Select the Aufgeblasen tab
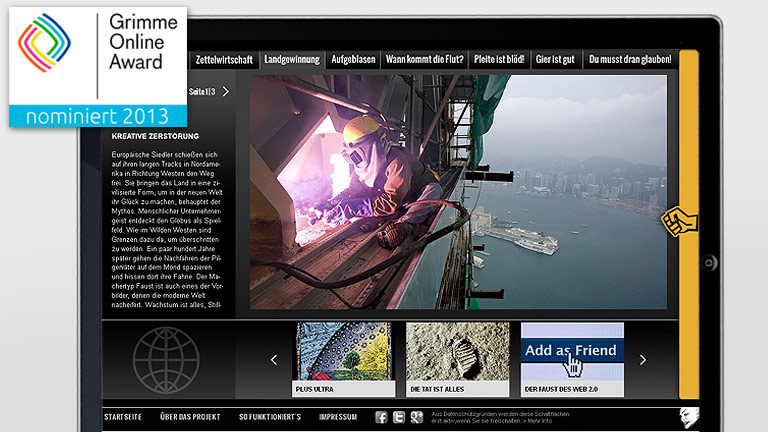Image resolution: width=768 pixels, height=432 pixels. [x=353, y=60]
